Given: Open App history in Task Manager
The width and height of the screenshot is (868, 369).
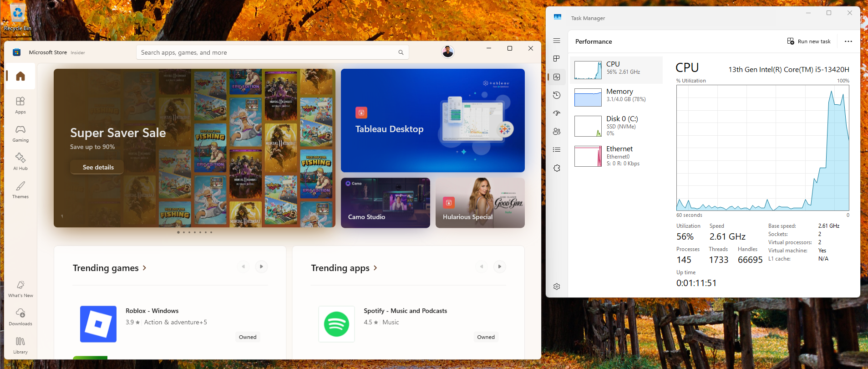Looking at the screenshot, I should pos(557,95).
